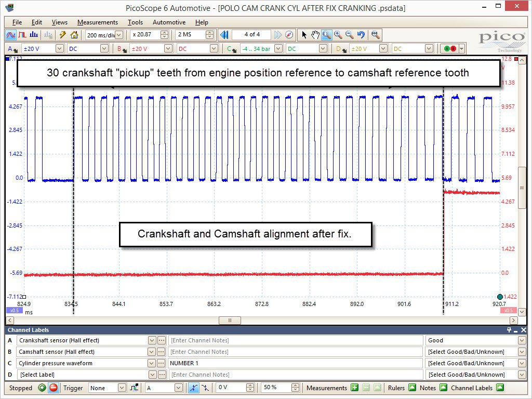532x399 pixels.
Task: Go to first waveform buffer arrow
Action: point(224,35)
